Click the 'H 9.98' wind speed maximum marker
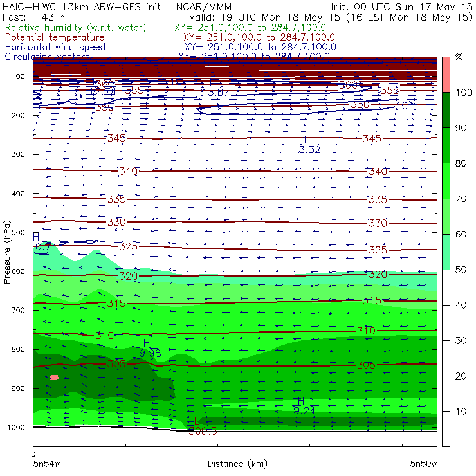Viewport: 476px width, 476px height. (x=150, y=349)
